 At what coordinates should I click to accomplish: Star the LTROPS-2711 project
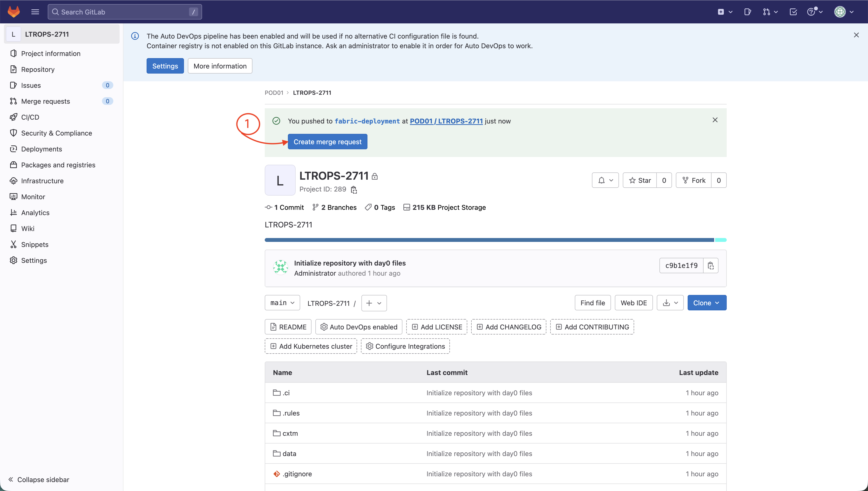click(639, 180)
